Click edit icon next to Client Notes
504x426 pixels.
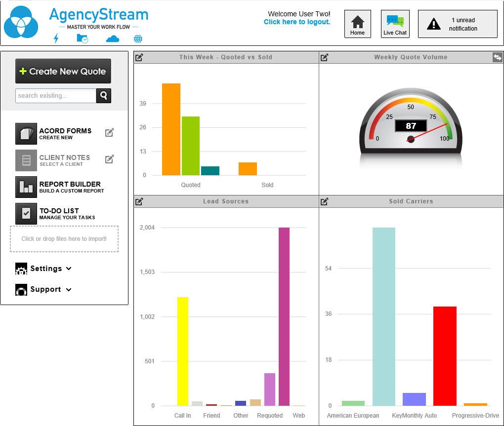110,159
